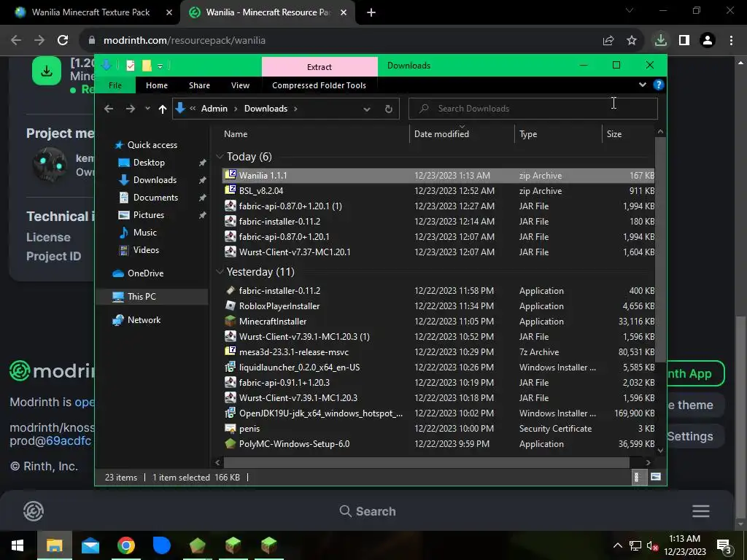The image size is (747, 560).
Task: Share the Modrinth page from address bar
Action: click(x=608, y=41)
